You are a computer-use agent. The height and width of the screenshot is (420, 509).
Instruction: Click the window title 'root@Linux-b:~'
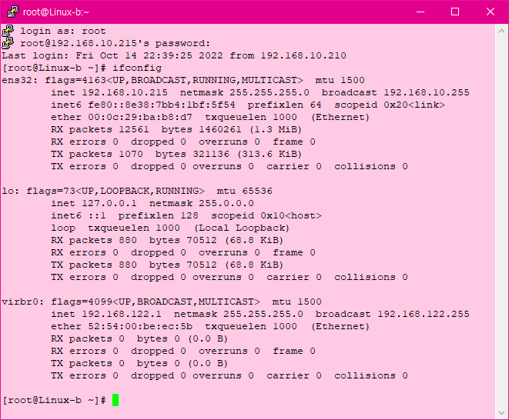[56, 12]
